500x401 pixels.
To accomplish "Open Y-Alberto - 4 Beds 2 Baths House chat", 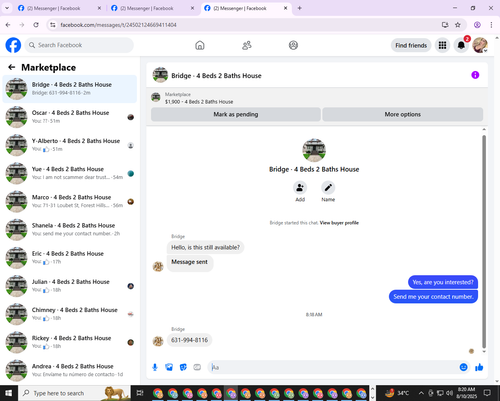I will (x=69, y=145).
